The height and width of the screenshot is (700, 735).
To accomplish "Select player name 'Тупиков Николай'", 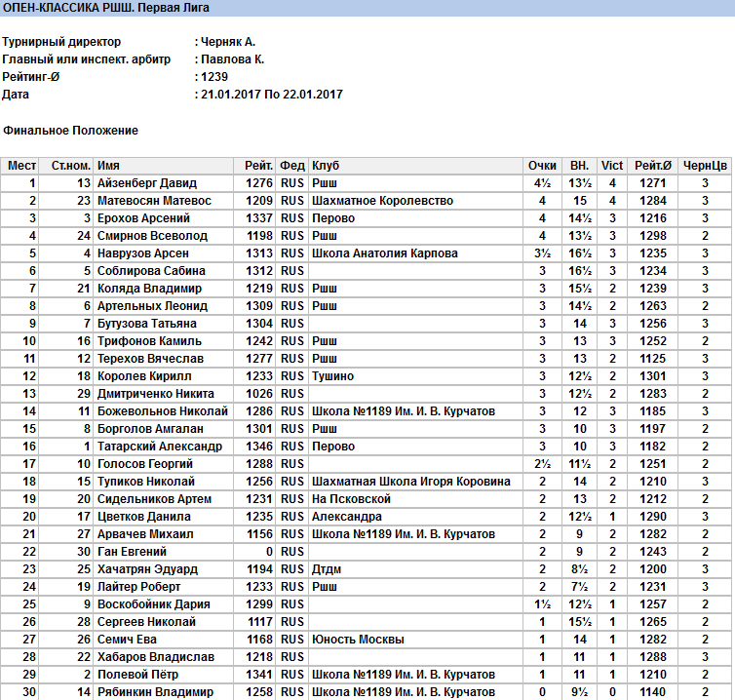I will (146, 482).
